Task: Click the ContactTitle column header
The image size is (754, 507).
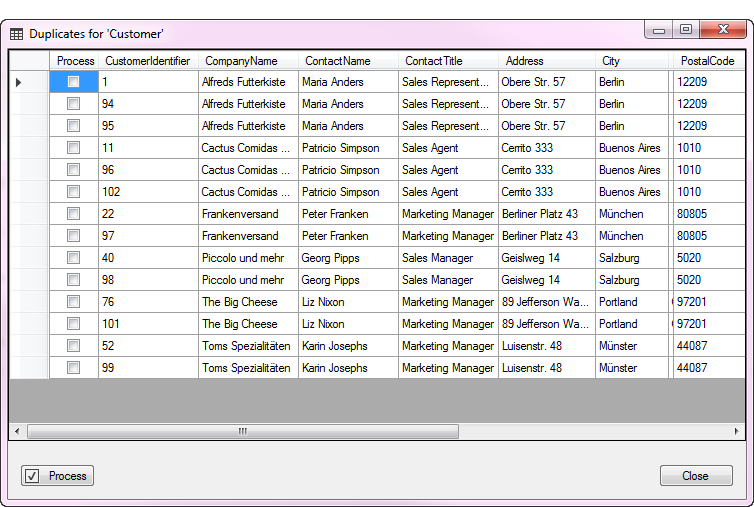Action: 448,61
